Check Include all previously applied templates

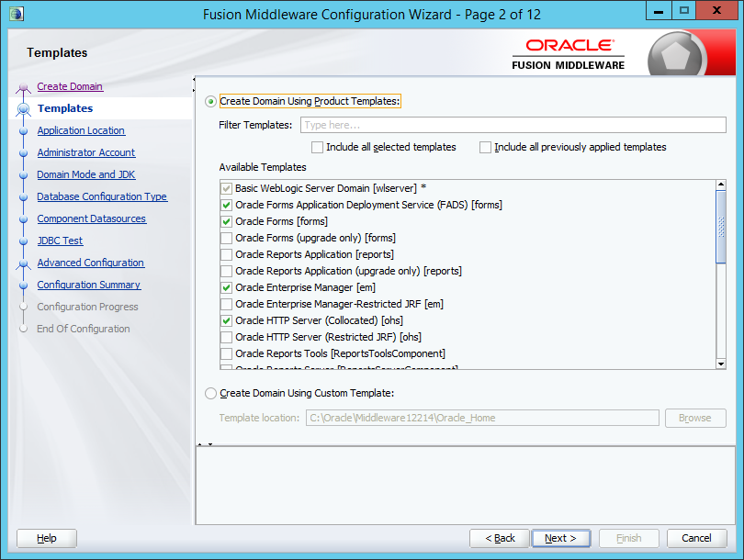click(485, 148)
